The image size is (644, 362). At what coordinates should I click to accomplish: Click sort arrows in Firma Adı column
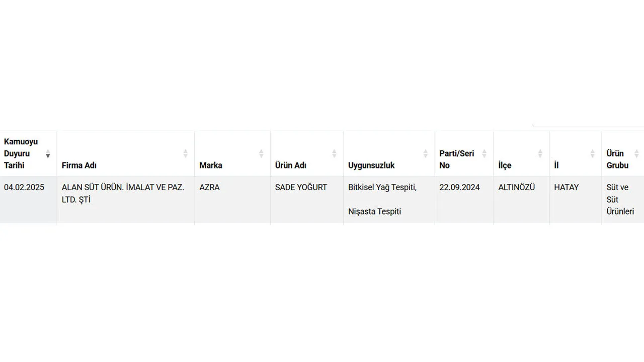[x=185, y=153]
